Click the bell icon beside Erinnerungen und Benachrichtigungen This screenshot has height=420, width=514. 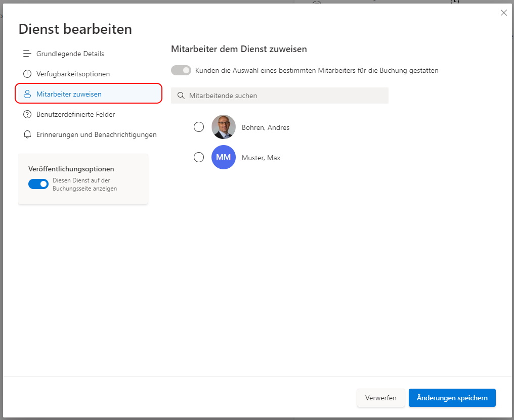[27, 134]
